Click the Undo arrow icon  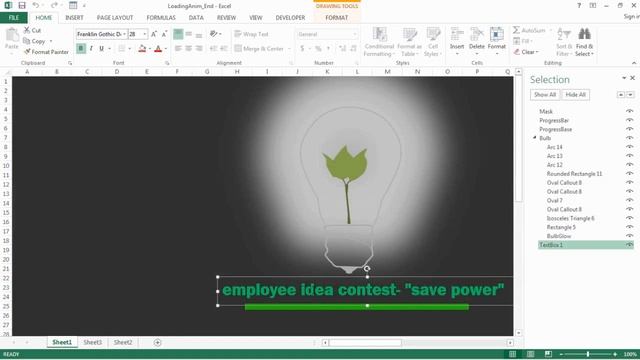(x=36, y=5)
